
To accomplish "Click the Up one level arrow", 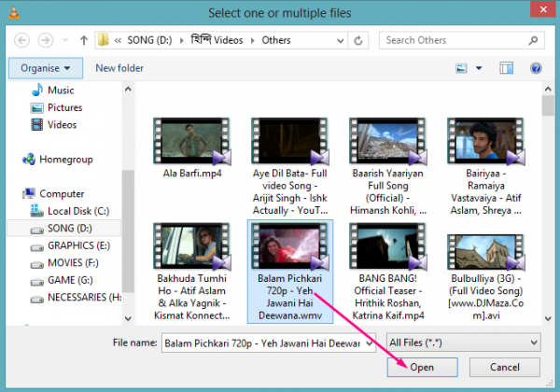I will [x=85, y=41].
